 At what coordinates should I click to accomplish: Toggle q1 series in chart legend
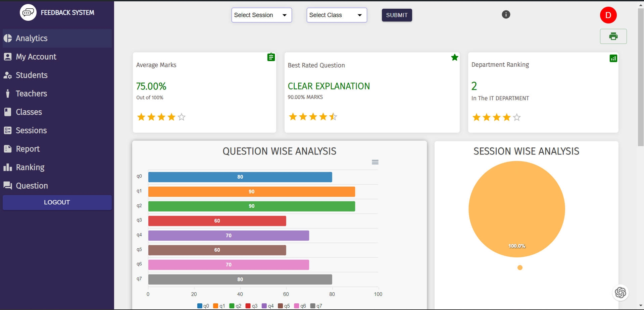tap(219, 306)
